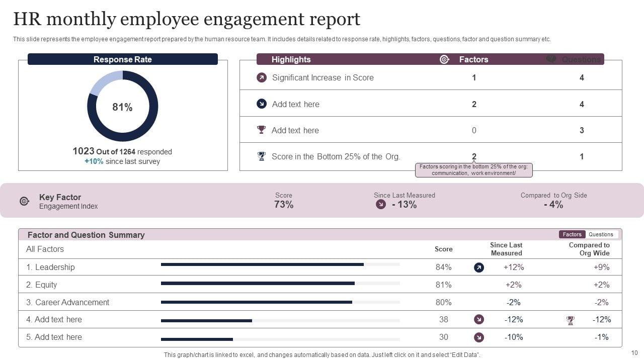Viewport: 644px width, 362px height.
Task: Click the trophy icon beside -12% org comparison
Action: [570, 320]
